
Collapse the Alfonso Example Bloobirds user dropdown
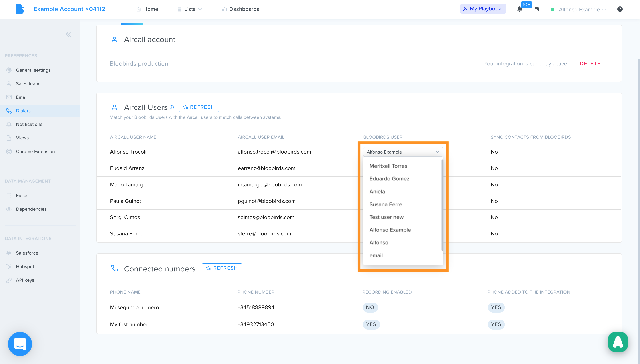point(403,152)
